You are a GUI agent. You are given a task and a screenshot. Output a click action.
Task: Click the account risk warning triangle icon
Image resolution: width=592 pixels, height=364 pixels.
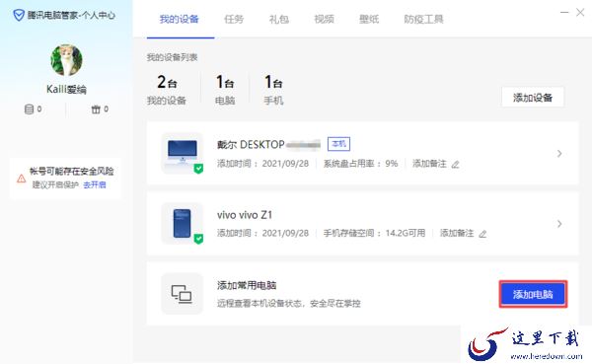click(22, 179)
